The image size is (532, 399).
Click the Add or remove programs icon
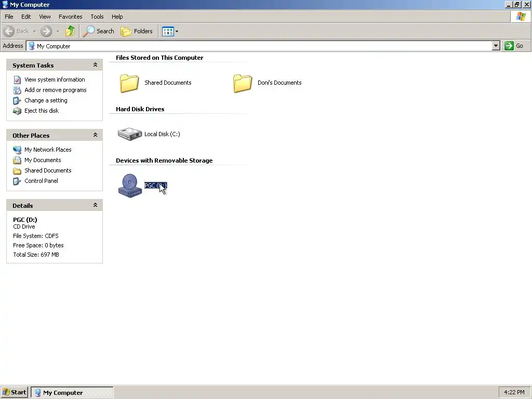17,90
